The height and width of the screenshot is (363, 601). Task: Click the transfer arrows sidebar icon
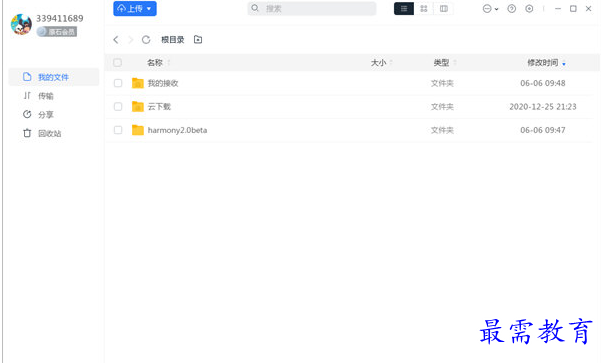click(x=27, y=95)
